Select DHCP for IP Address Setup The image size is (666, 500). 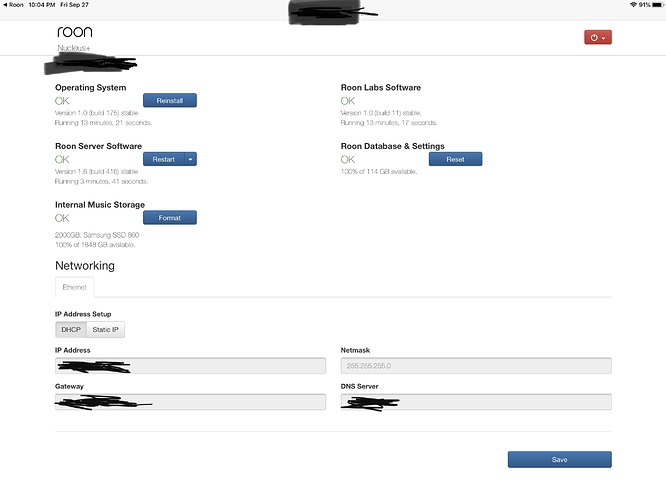coord(71,330)
